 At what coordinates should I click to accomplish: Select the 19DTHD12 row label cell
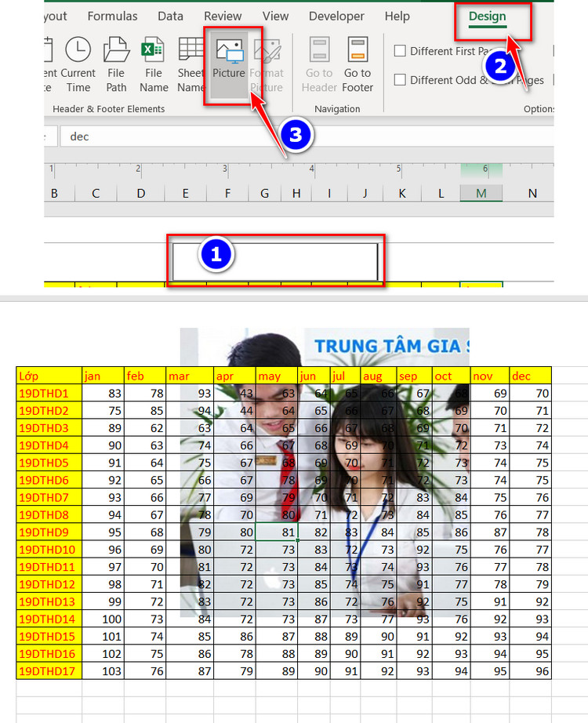click(x=49, y=584)
